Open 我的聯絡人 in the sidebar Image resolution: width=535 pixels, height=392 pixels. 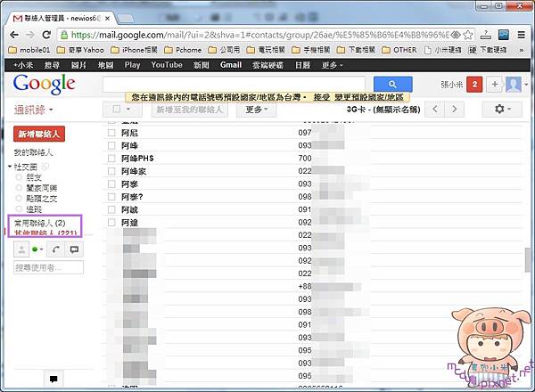tap(34, 152)
